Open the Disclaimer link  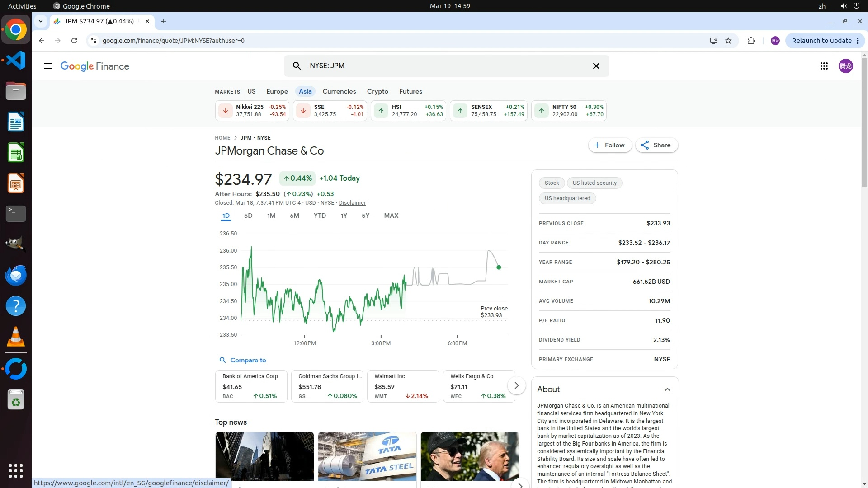coord(352,203)
